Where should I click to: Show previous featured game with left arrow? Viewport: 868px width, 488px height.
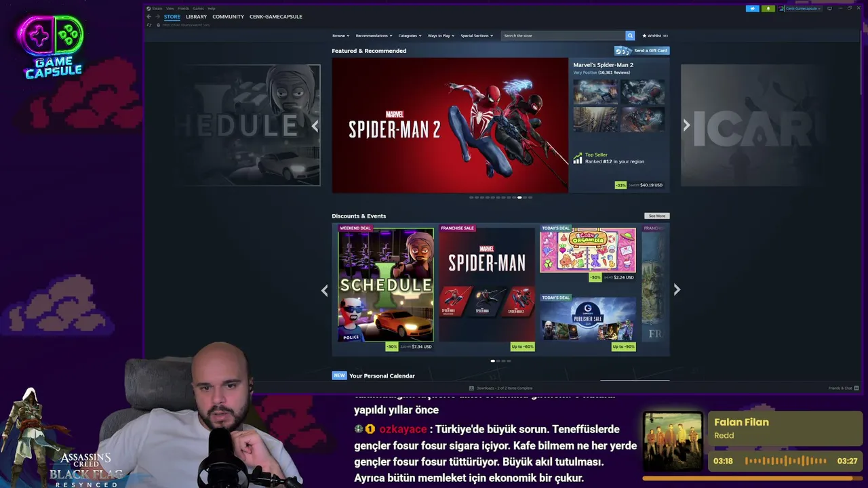315,125
